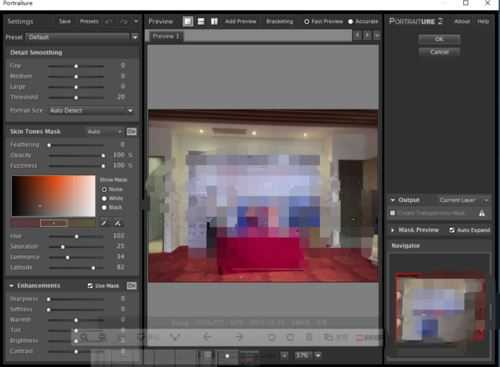Click the OK button

point(439,39)
